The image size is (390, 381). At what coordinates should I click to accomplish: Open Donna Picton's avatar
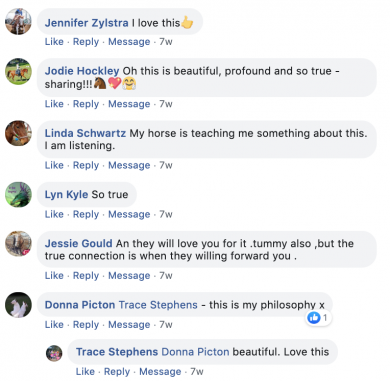(x=18, y=305)
